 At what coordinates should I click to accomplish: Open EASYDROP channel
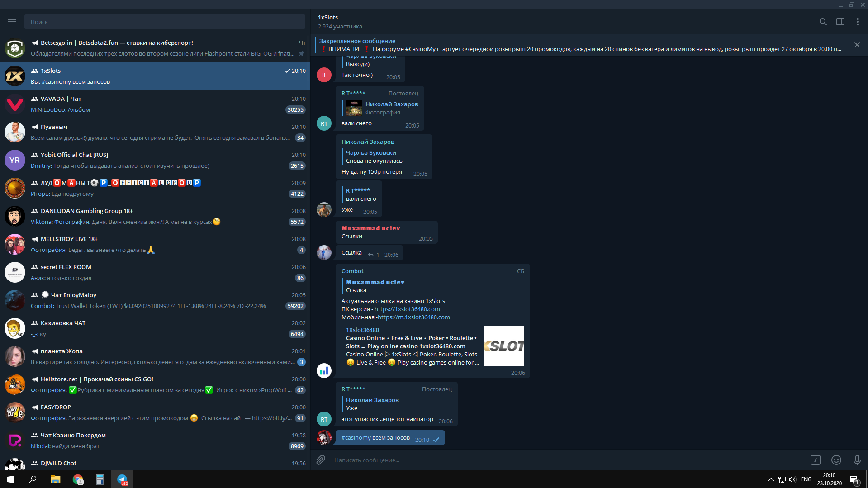click(x=155, y=412)
